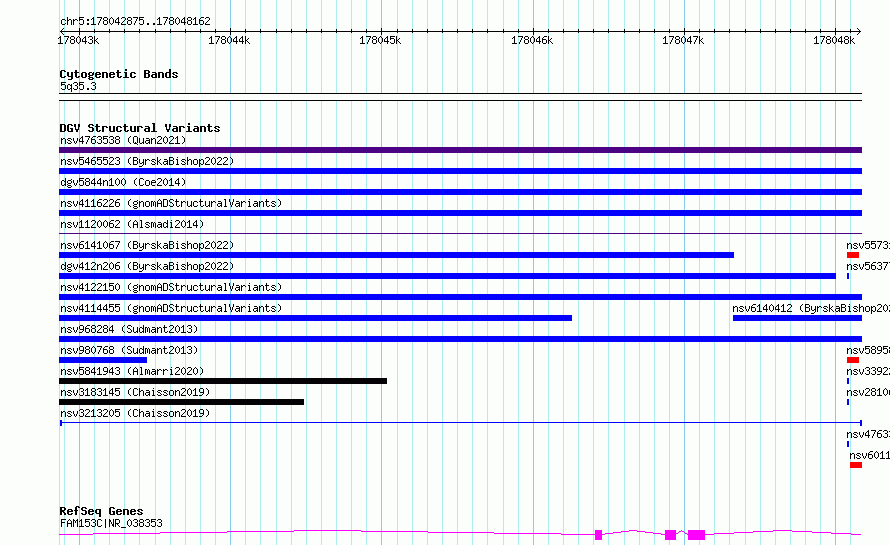This screenshot has width=890, height=545.
Task: Select the dgv5844n100 (Coe2014) label
Action: click(123, 182)
